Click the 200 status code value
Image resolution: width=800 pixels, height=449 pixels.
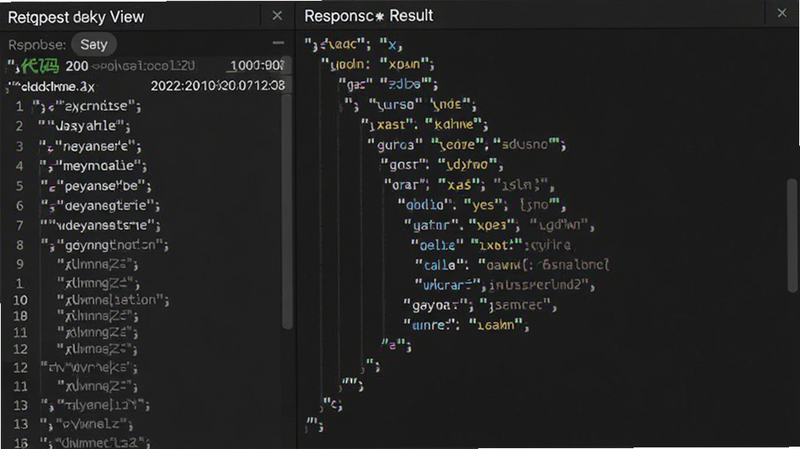point(77,66)
